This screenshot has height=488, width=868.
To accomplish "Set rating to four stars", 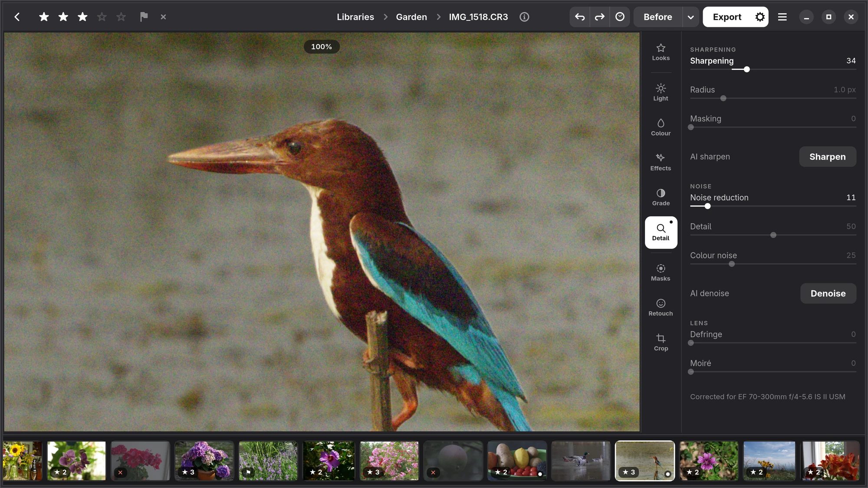I will pos(102,17).
